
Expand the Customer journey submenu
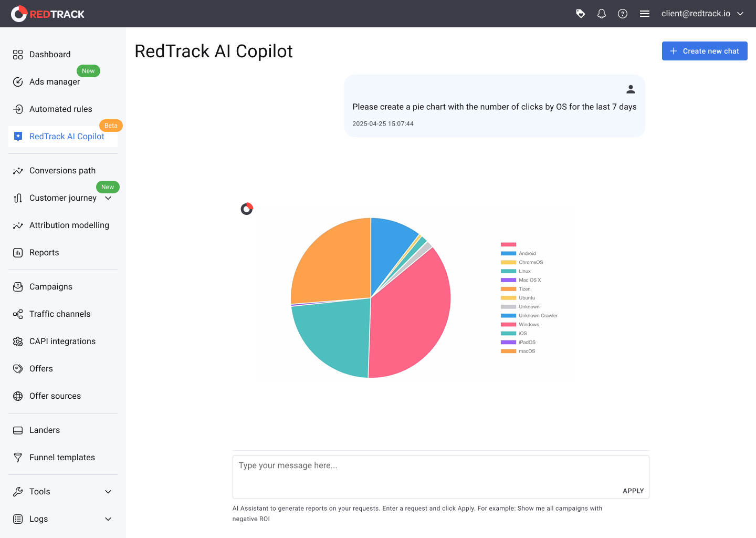[x=108, y=198]
